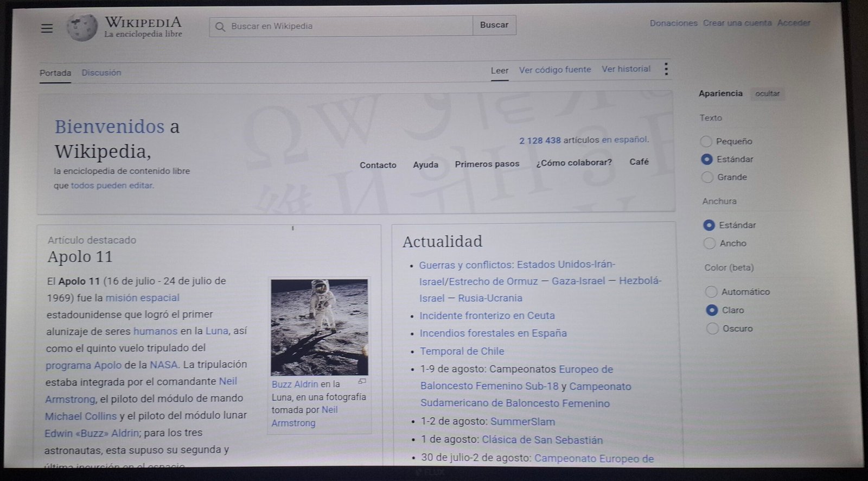Open Ver código fuente tab
The height and width of the screenshot is (481, 868).
[x=555, y=69]
